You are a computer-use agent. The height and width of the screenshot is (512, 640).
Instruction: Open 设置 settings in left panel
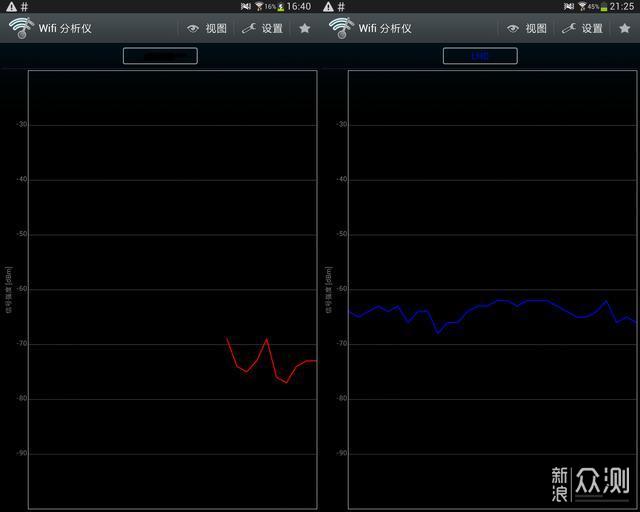263,28
